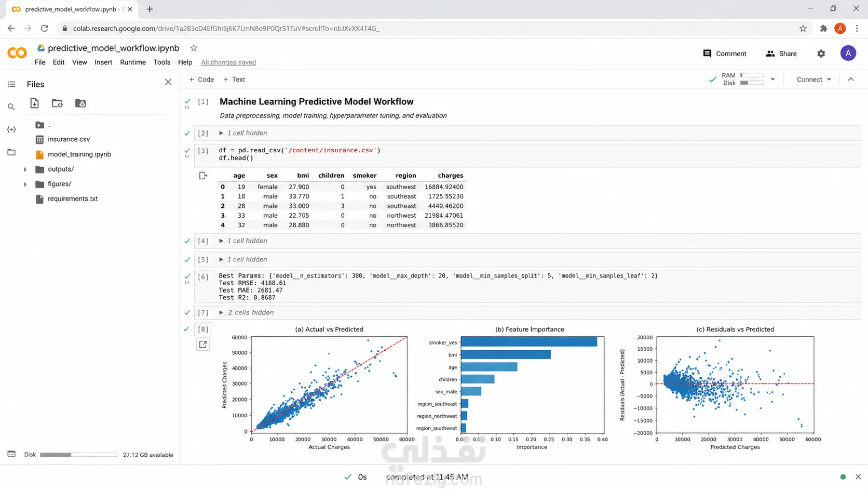Click the All changes saved link

[228, 62]
